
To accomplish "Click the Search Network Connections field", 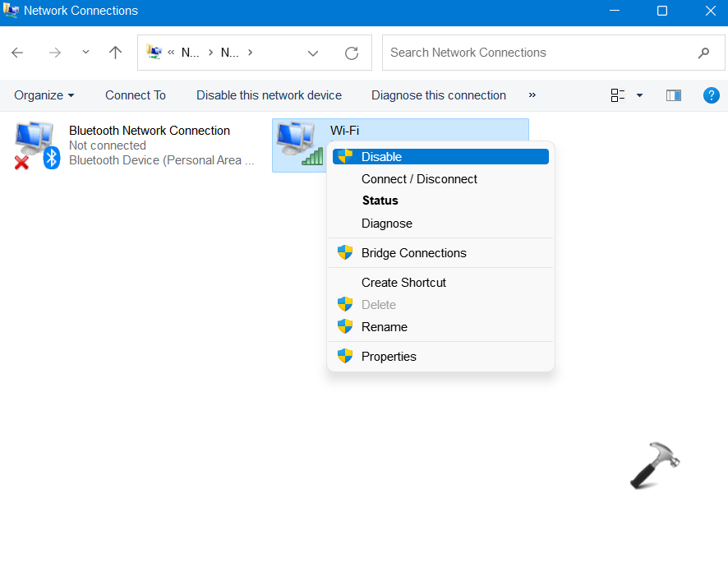I will (x=538, y=53).
